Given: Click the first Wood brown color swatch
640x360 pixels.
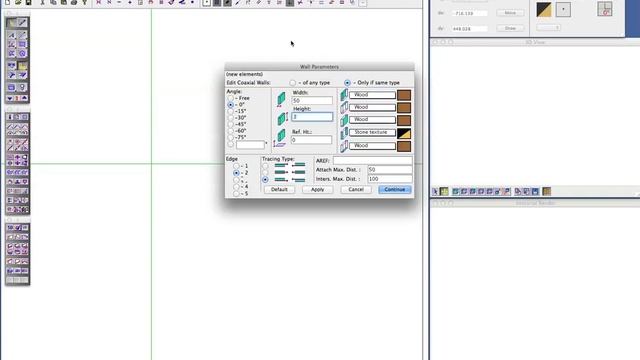Looking at the screenshot, I should [404, 95].
